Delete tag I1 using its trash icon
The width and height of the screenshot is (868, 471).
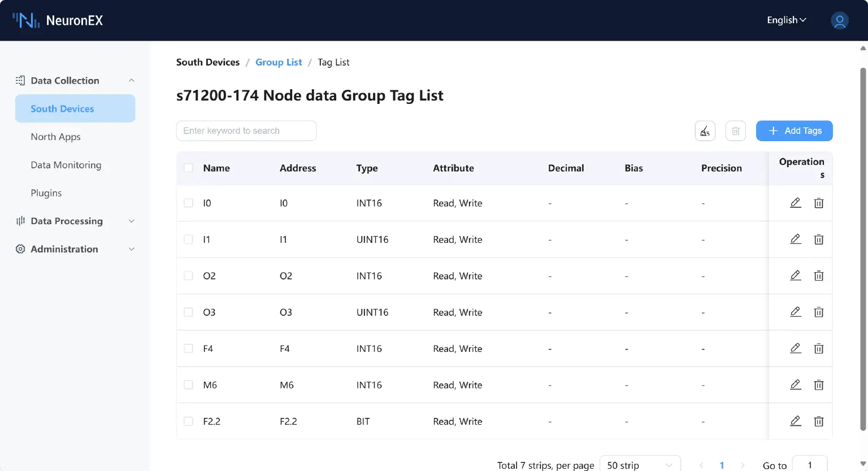pos(818,239)
